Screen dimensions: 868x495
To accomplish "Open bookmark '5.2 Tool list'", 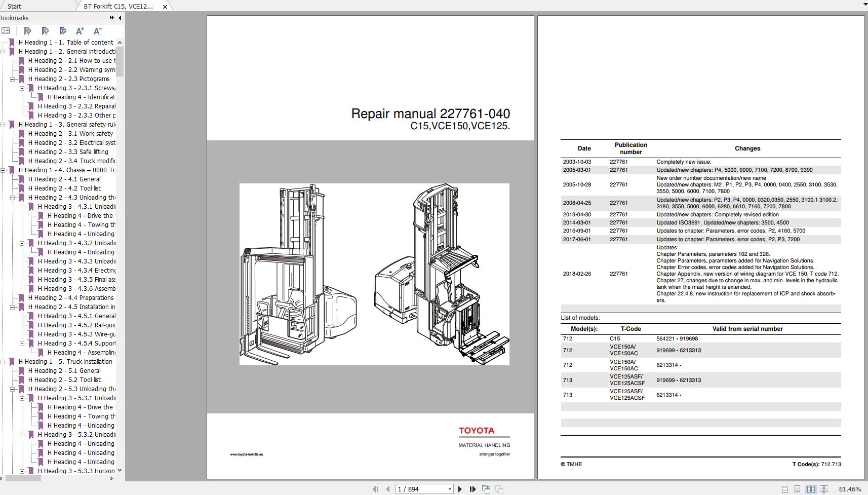I will 64,379.
